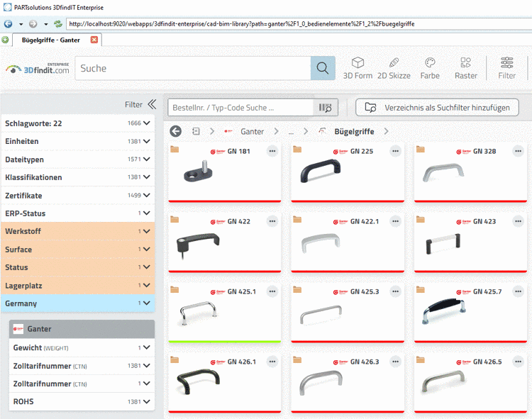Open the GN 181 folder thumbnail
Screen dimensions: 532x419
pyautogui.click(x=199, y=172)
